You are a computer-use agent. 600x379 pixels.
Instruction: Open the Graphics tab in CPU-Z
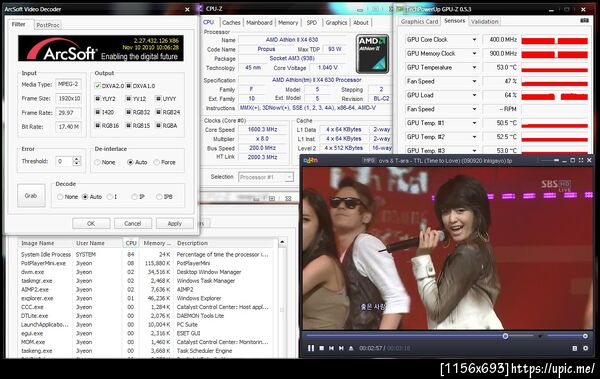pos(336,23)
